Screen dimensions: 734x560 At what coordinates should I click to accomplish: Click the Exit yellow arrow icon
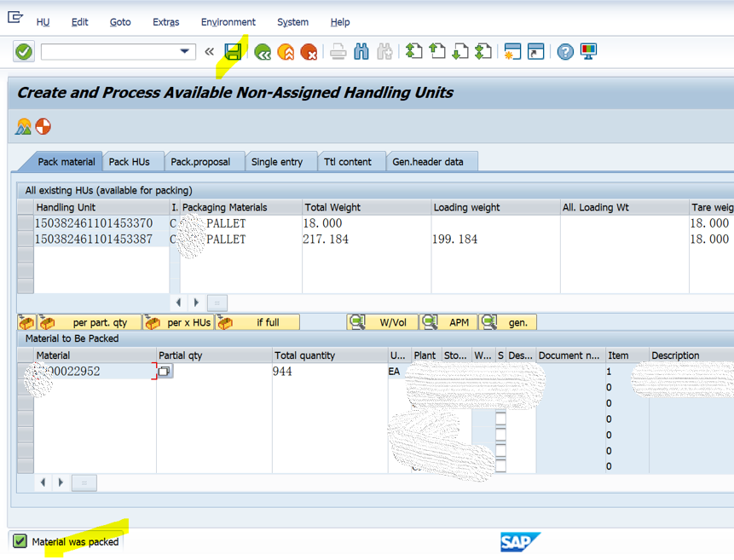tap(285, 52)
